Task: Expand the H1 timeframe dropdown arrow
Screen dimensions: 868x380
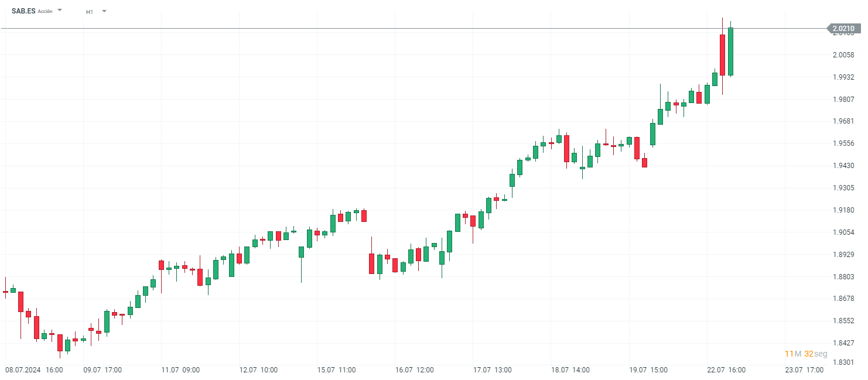Action: point(104,11)
